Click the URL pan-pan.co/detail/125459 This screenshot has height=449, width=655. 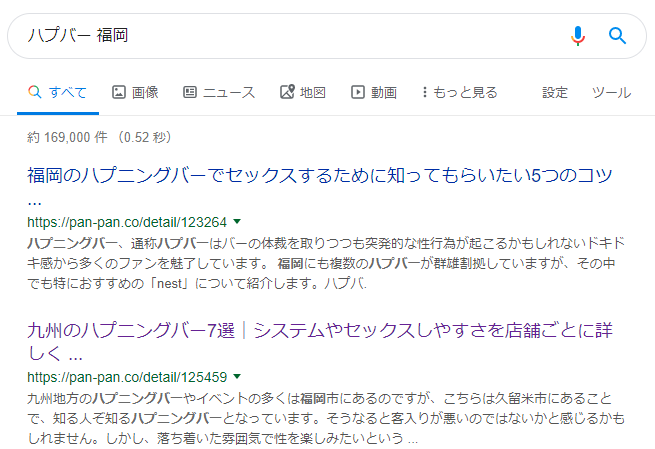(x=127, y=378)
